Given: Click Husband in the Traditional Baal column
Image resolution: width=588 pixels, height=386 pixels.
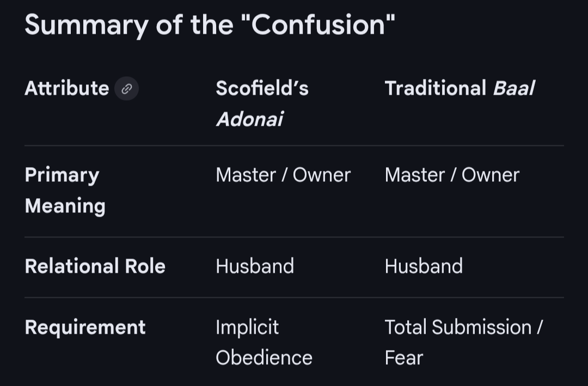Looking at the screenshot, I should [x=424, y=266].
